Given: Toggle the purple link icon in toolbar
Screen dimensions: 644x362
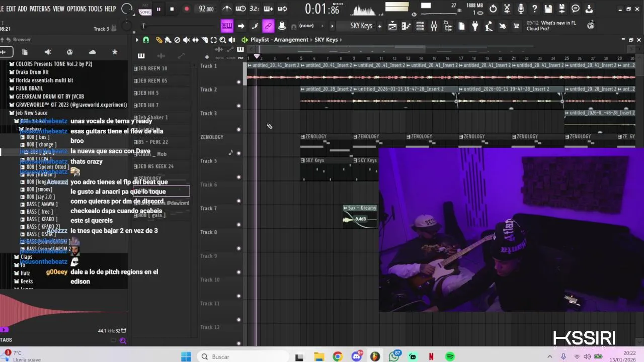Looking at the screenshot, I should pos(268,26).
